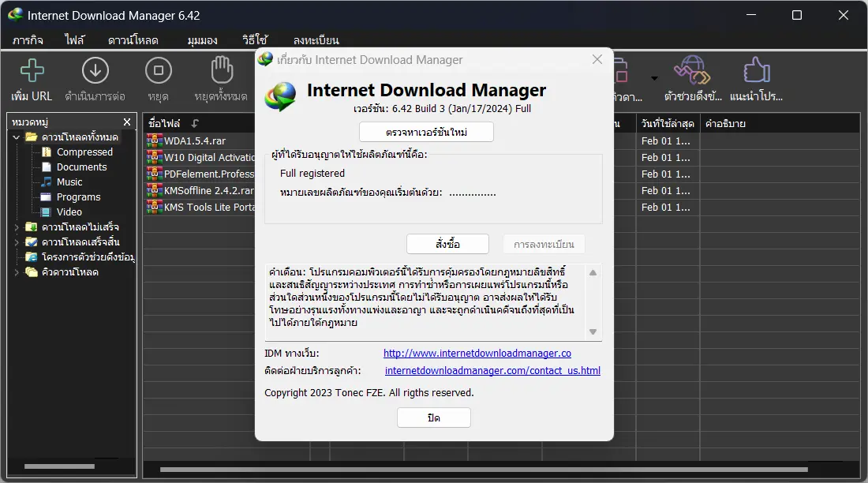The width and height of the screenshot is (868, 483).
Task: Click the Stop square icon
Action: click(x=159, y=70)
